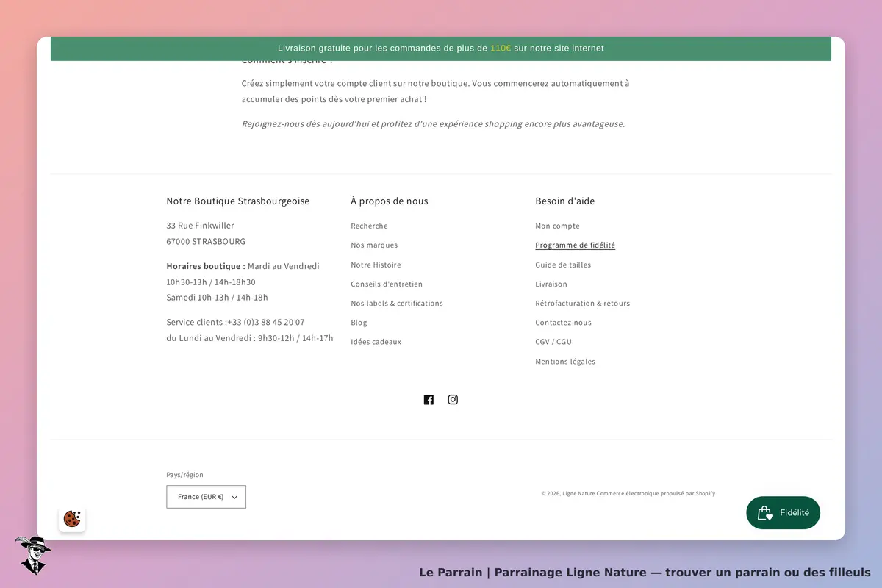Open CGV / CGU link
This screenshot has height=588, width=882.
tap(553, 342)
